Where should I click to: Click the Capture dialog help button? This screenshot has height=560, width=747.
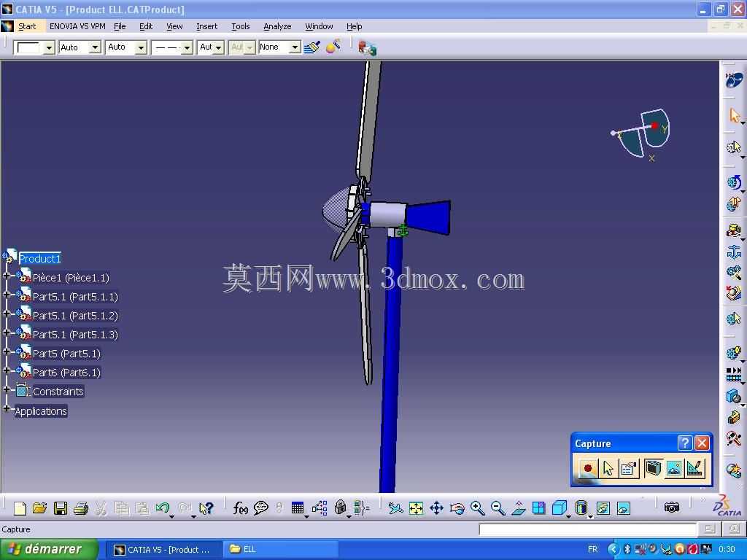click(x=684, y=443)
